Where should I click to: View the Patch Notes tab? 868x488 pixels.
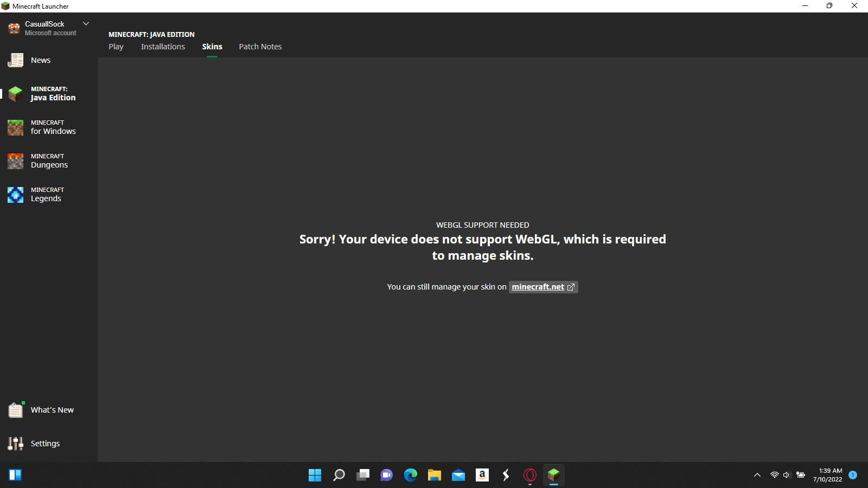(x=260, y=47)
